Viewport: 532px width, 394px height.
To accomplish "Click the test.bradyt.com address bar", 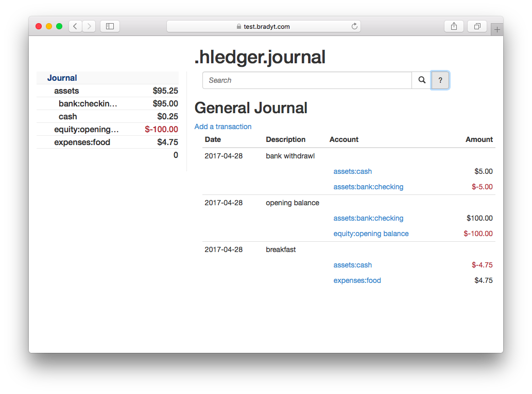I will coord(264,26).
